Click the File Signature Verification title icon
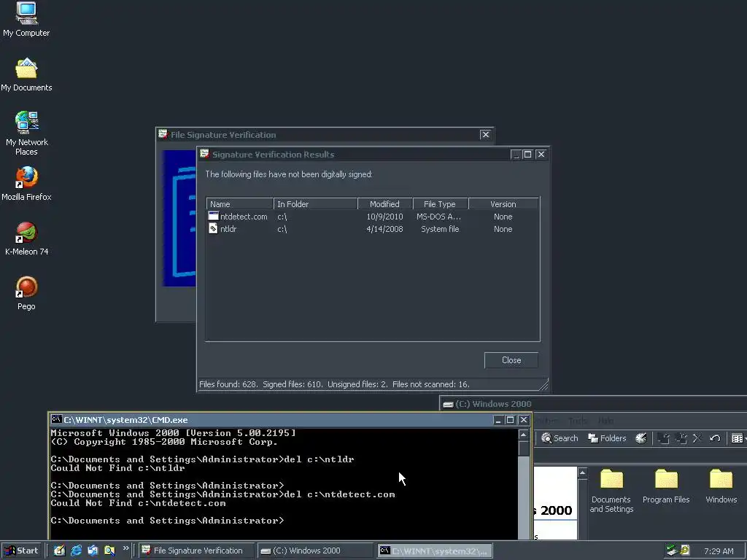This screenshot has height=560, width=747. 163,134
